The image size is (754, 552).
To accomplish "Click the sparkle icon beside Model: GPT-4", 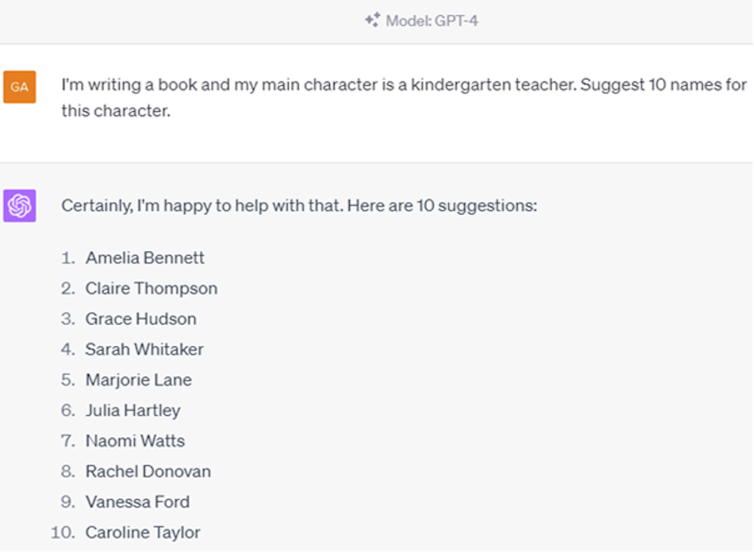I will click(372, 20).
